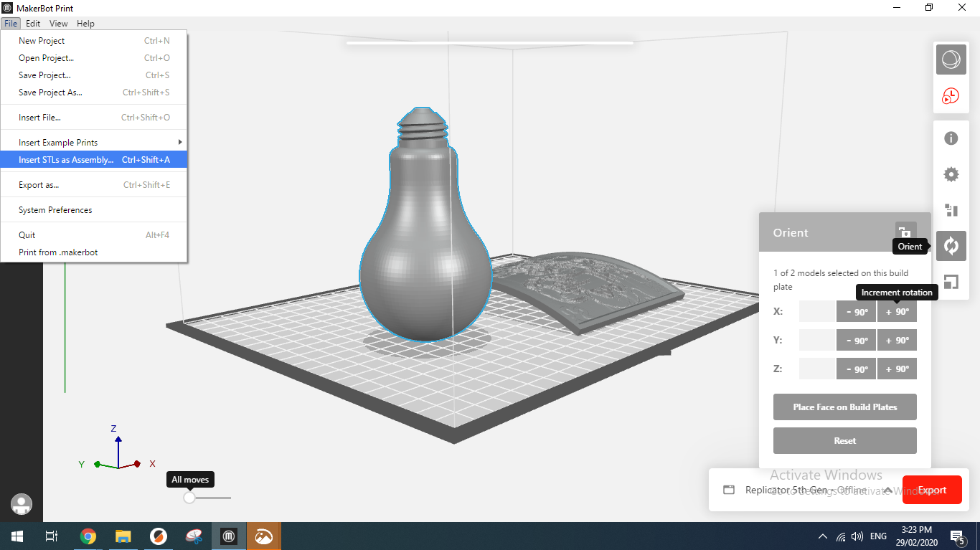This screenshot has height=550, width=980.
Task: Focus the Y rotation input field
Action: click(x=817, y=341)
